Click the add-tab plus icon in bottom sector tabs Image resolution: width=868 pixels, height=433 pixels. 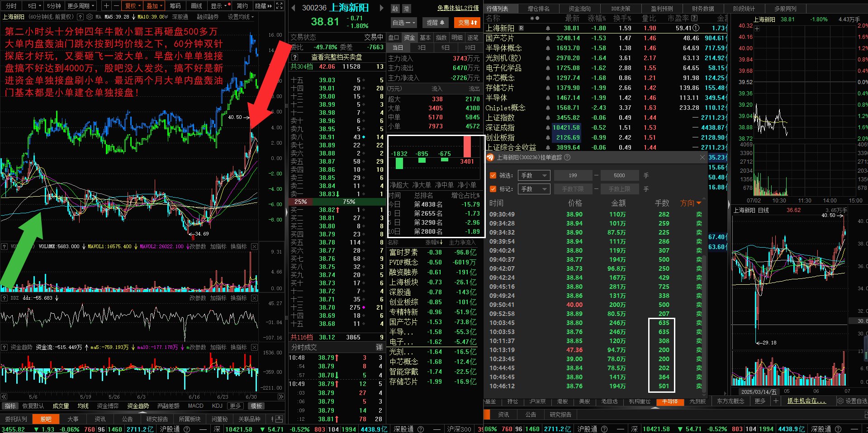776,401
